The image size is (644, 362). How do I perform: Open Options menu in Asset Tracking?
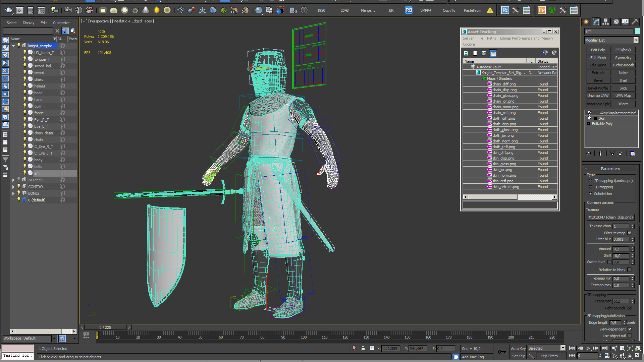pos(469,44)
